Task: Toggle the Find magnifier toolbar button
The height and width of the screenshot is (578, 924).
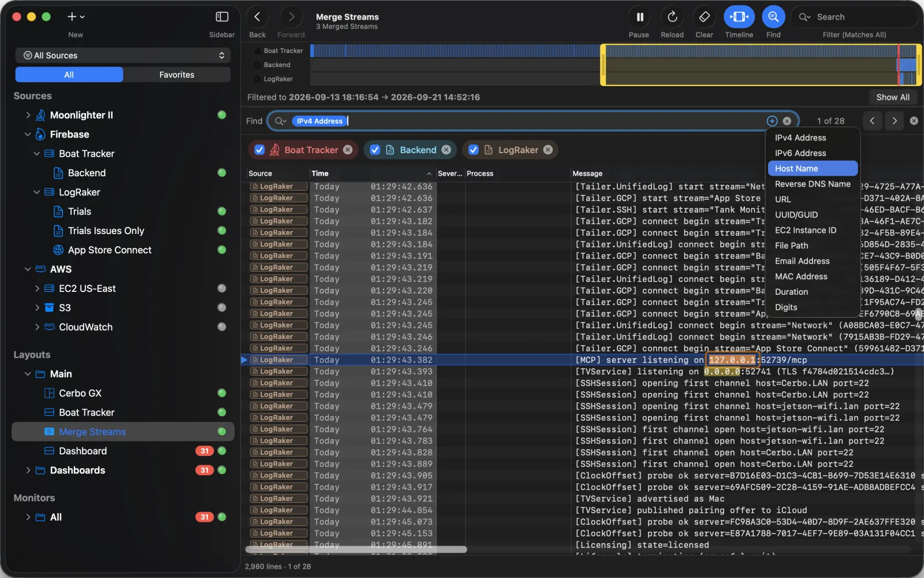Action: pyautogui.click(x=773, y=17)
